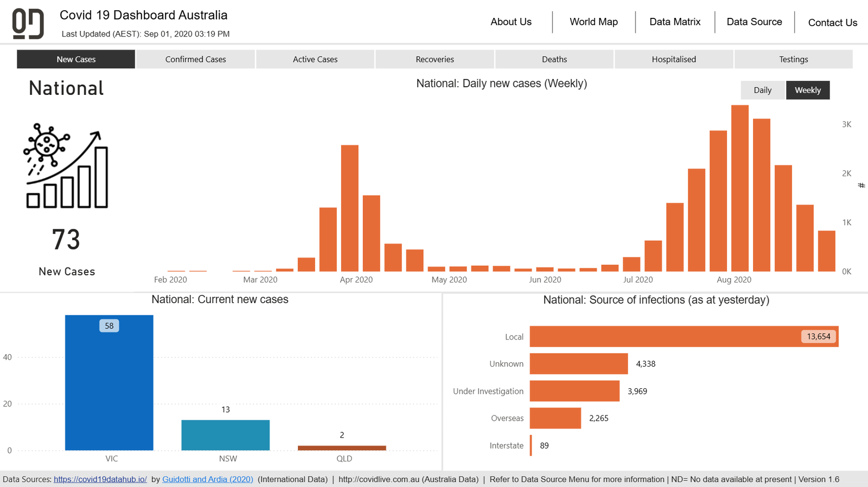868x487 pixels.
Task: Open the Confirmed Cases tab
Action: (195, 59)
